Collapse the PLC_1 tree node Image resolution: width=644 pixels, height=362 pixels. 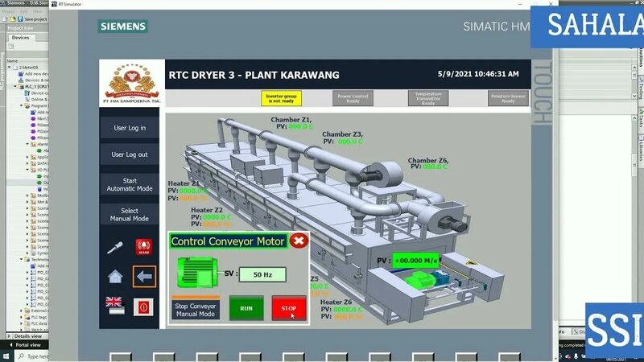coord(15,87)
